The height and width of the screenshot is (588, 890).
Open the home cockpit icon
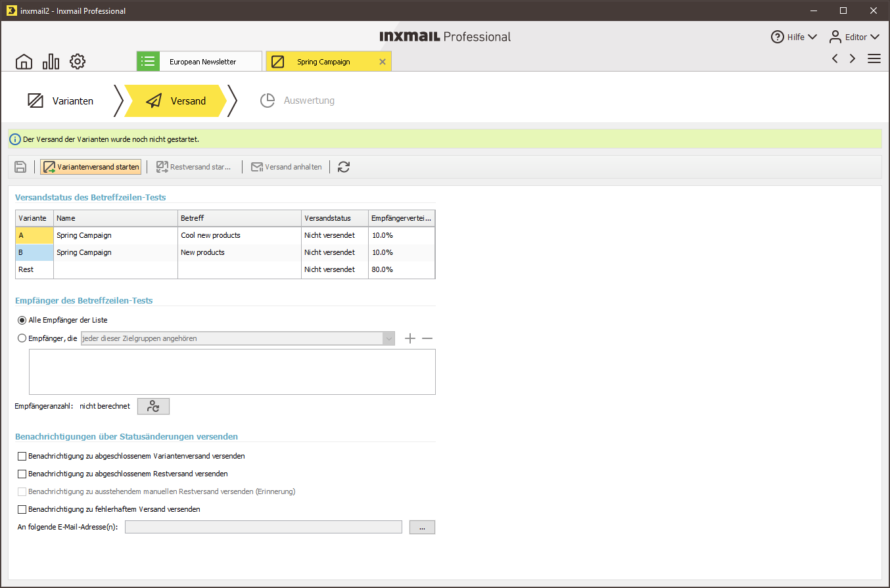(x=24, y=62)
